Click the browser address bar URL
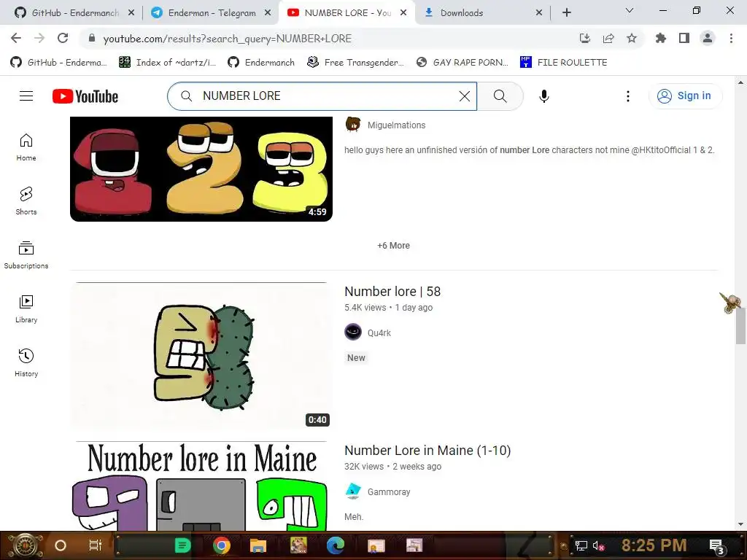Image resolution: width=747 pixels, height=560 pixels. (228, 39)
